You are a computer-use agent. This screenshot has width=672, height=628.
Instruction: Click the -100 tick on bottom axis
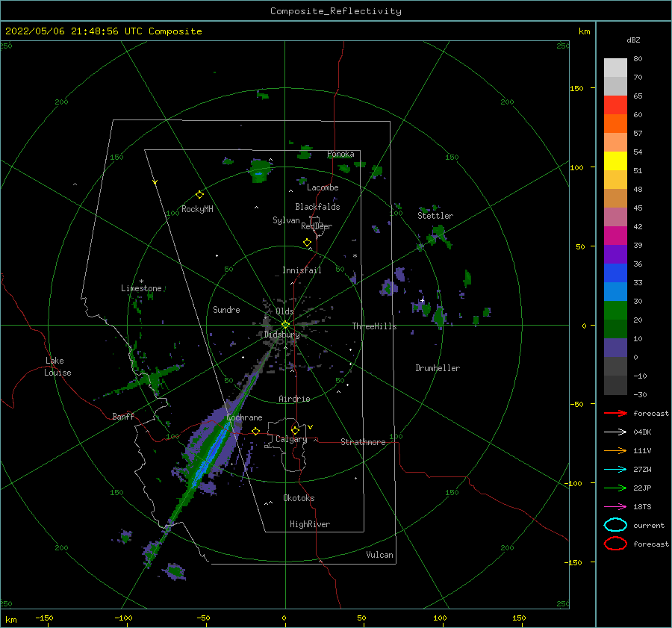tap(123, 618)
